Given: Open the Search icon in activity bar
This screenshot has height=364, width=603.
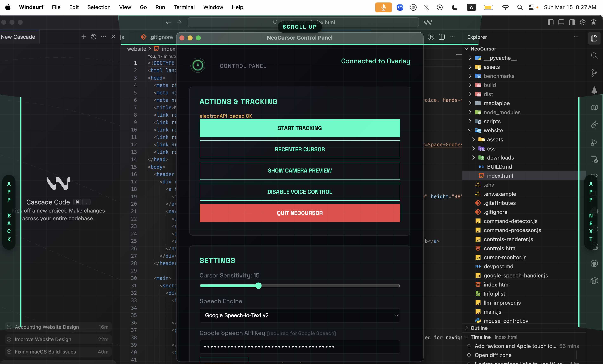Looking at the screenshot, I should 594,55.
